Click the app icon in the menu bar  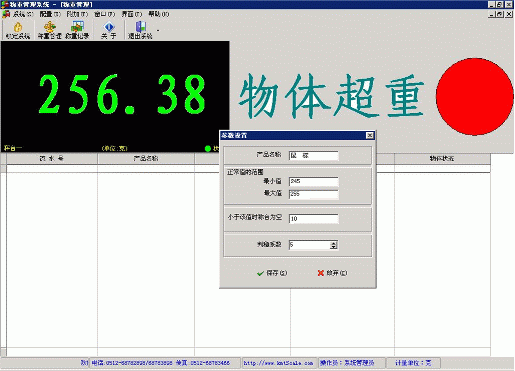click(6, 14)
